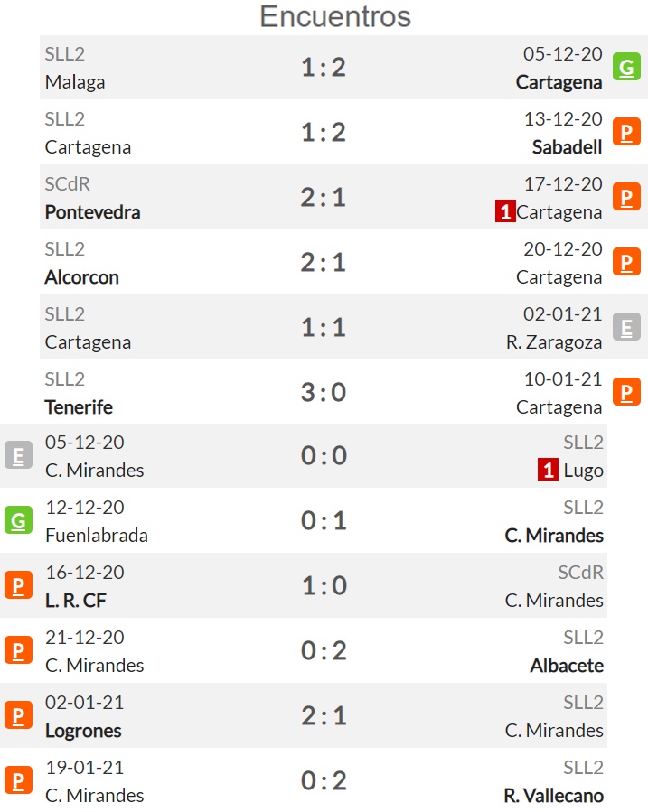Click red card indicator beside Cartagena on 17-12-20

(x=505, y=211)
